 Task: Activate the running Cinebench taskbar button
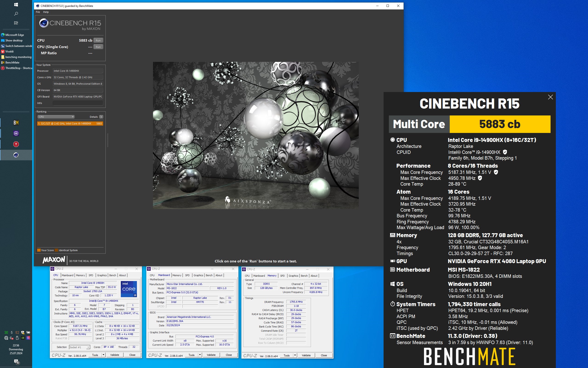(x=16, y=155)
